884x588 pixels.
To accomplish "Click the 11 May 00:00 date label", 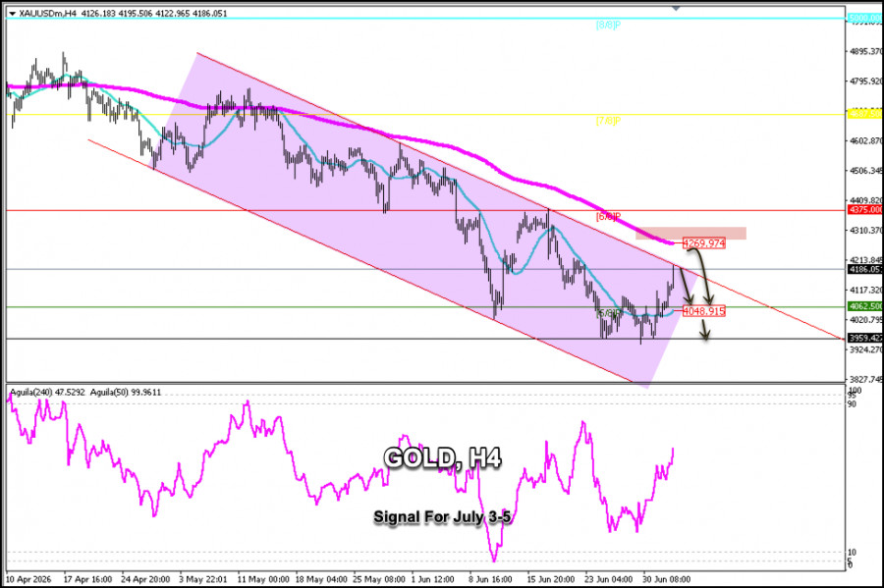I will (262, 579).
